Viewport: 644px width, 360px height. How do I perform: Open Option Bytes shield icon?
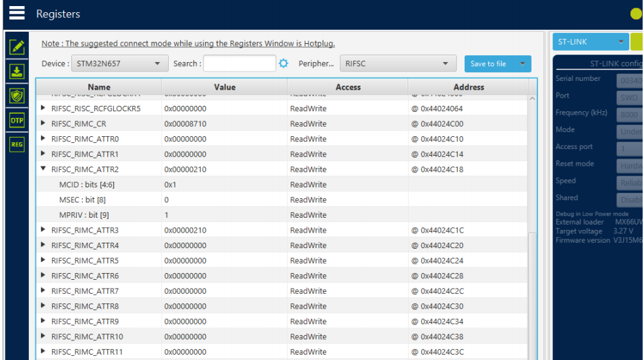pos(17,96)
